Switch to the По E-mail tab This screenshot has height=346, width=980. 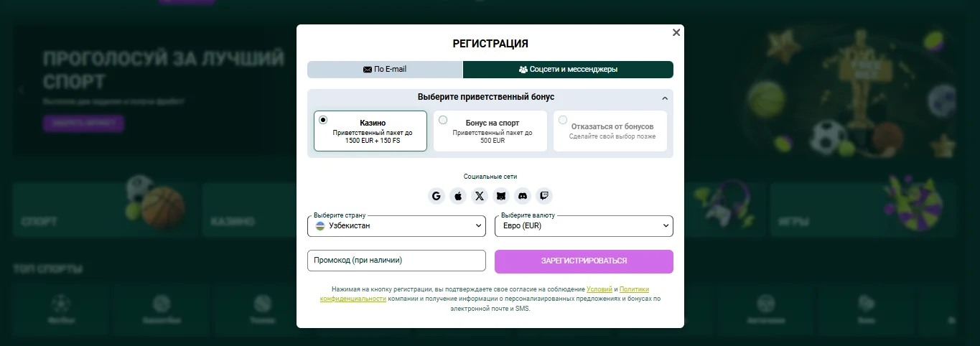[x=385, y=70]
